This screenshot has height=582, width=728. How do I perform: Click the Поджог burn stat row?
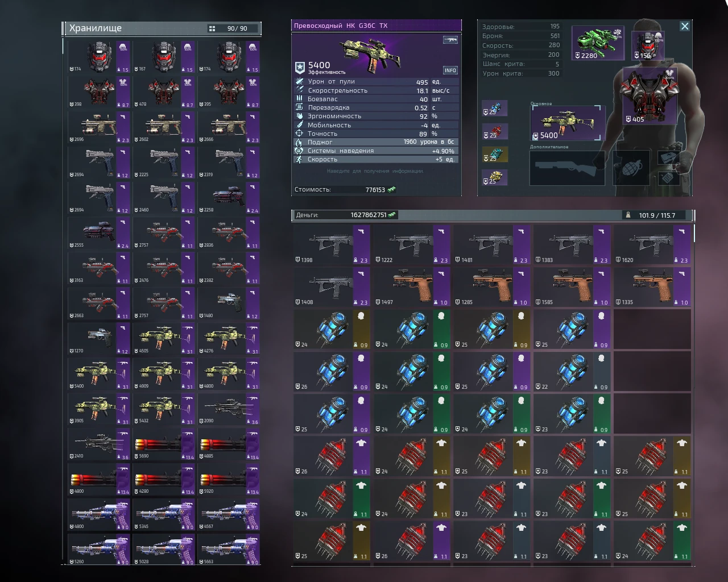pyautogui.click(x=376, y=142)
